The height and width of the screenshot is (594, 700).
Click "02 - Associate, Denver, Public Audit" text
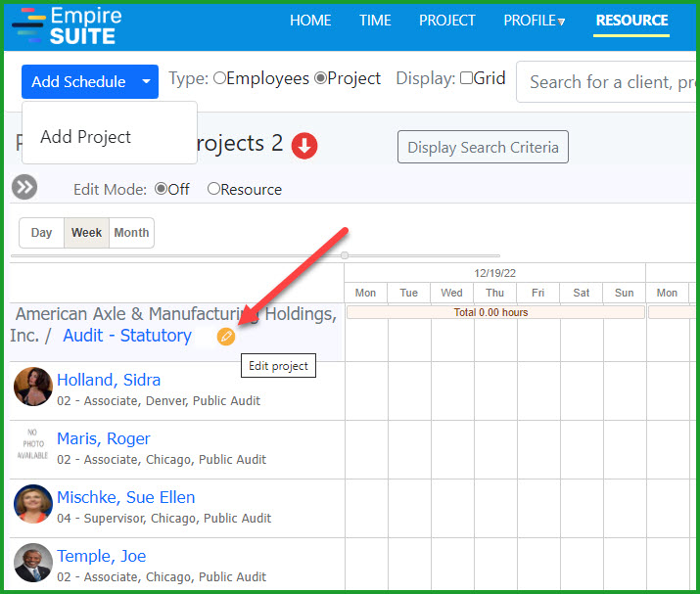[159, 401]
